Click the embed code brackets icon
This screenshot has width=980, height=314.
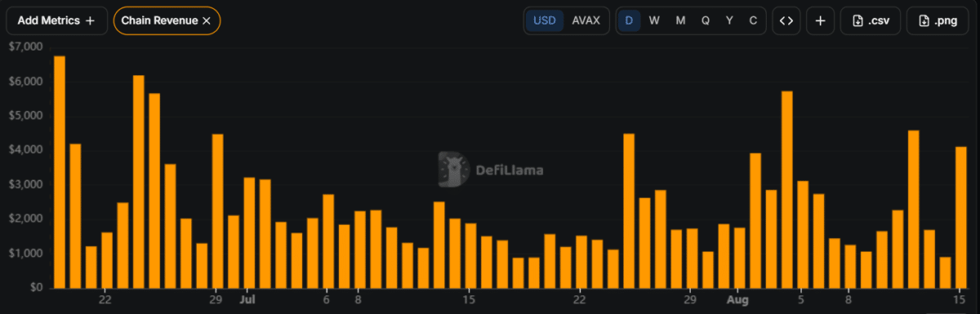[786, 20]
